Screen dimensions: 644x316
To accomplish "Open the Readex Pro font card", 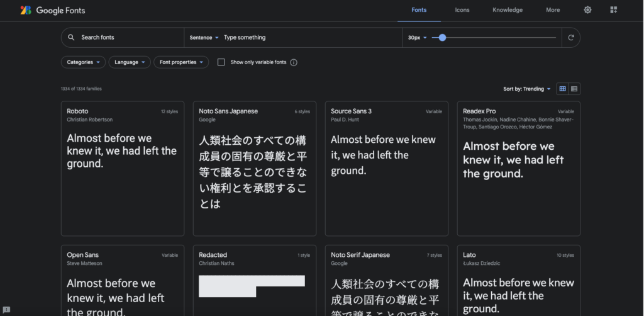I will coord(519,169).
